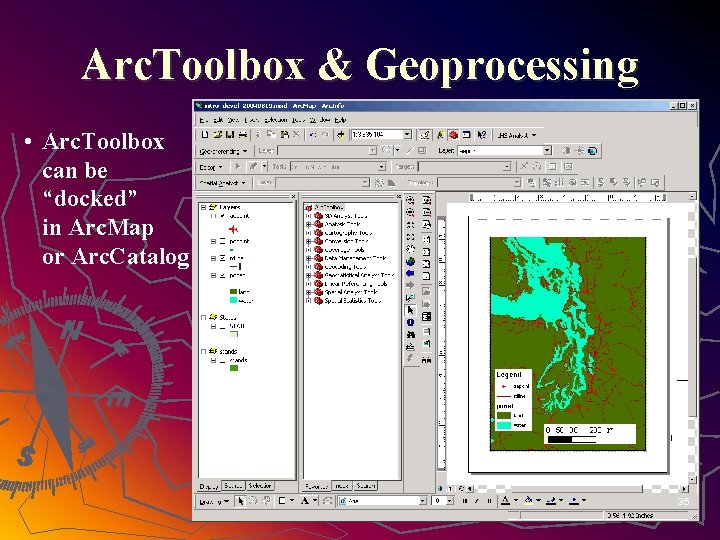Toggle visibility checkbox of stands layer

[222, 360]
